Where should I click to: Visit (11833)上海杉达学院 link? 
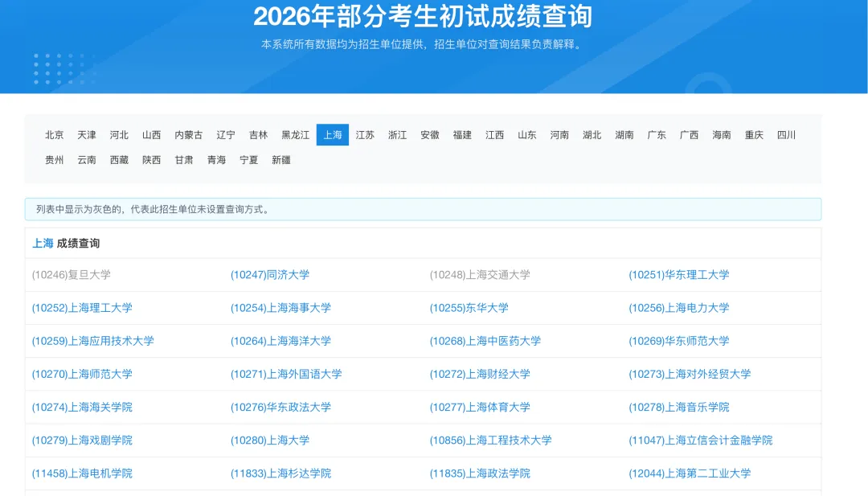tap(280, 473)
